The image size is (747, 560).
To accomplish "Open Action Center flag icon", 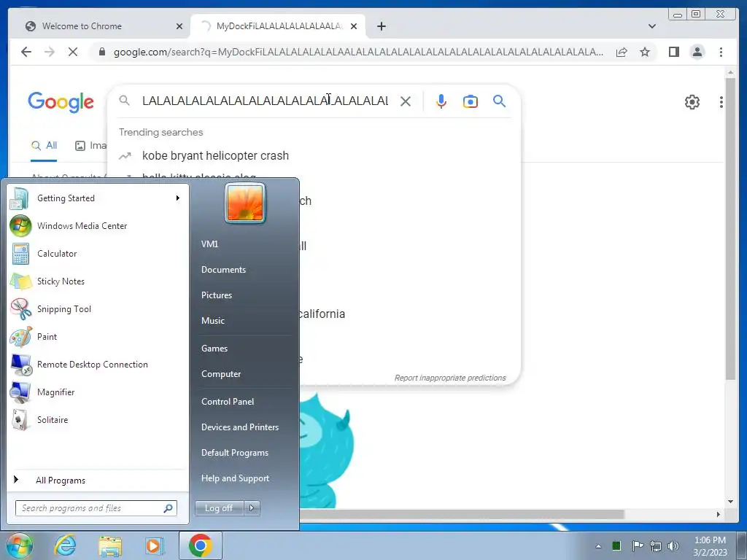I will (637, 545).
